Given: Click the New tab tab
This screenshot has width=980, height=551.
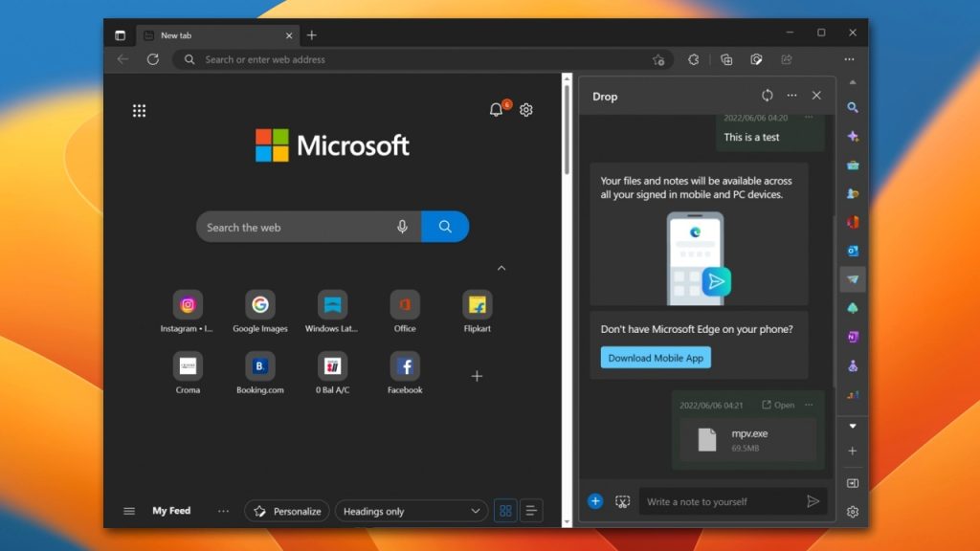Looking at the screenshot, I should (x=218, y=35).
